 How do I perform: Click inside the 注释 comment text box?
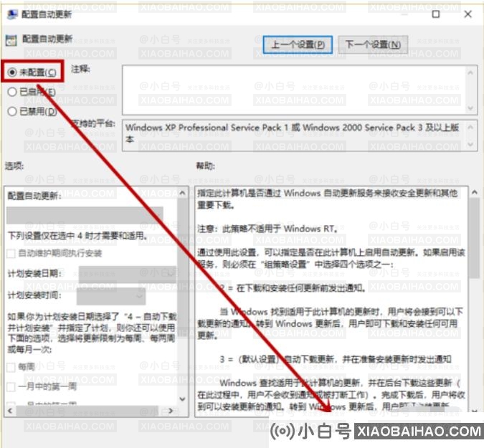294,90
